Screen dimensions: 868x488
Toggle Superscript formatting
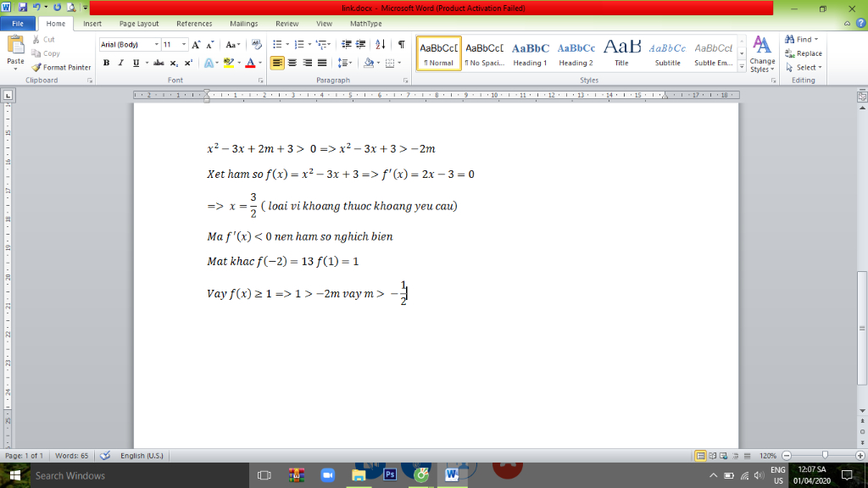tap(188, 63)
